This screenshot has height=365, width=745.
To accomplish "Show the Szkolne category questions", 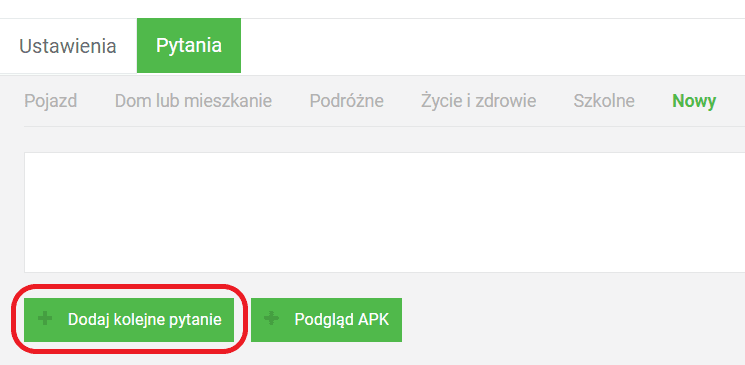I will tap(604, 101).
